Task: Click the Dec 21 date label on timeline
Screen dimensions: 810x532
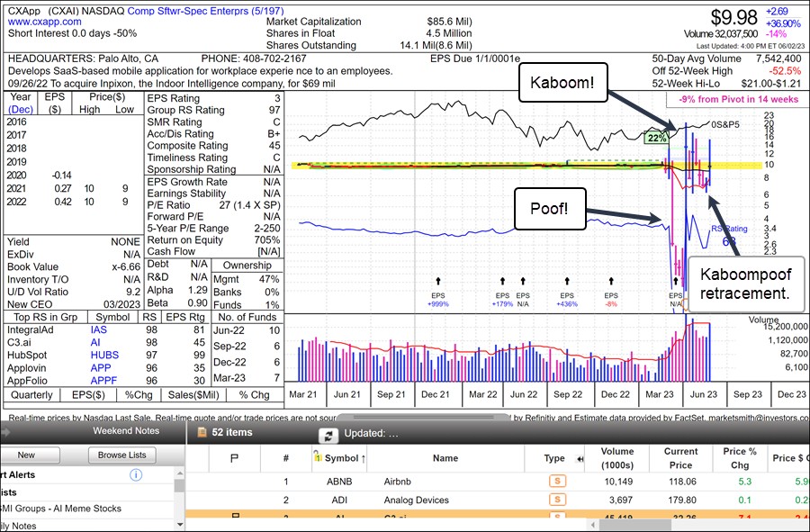Action: tap(435, 394)
